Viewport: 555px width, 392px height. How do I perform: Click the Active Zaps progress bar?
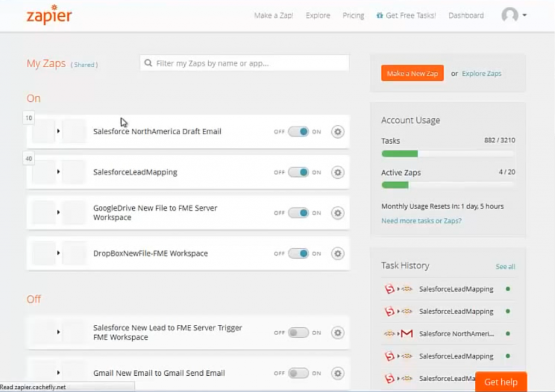coord(448,185)
